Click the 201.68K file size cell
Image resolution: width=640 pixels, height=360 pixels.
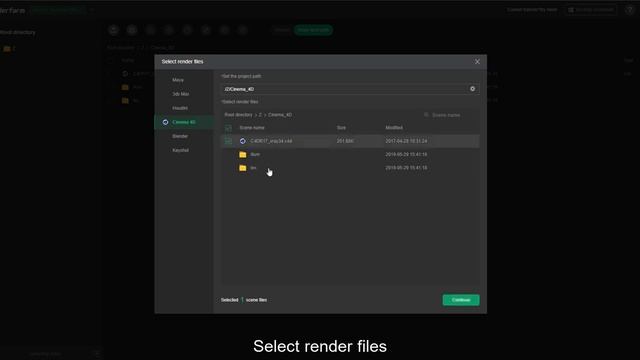345,141
